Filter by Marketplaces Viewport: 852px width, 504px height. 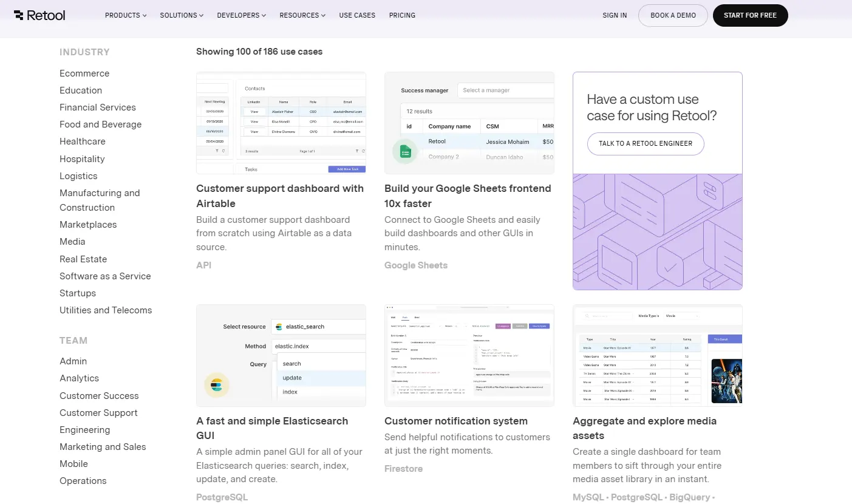pos(88,225)
